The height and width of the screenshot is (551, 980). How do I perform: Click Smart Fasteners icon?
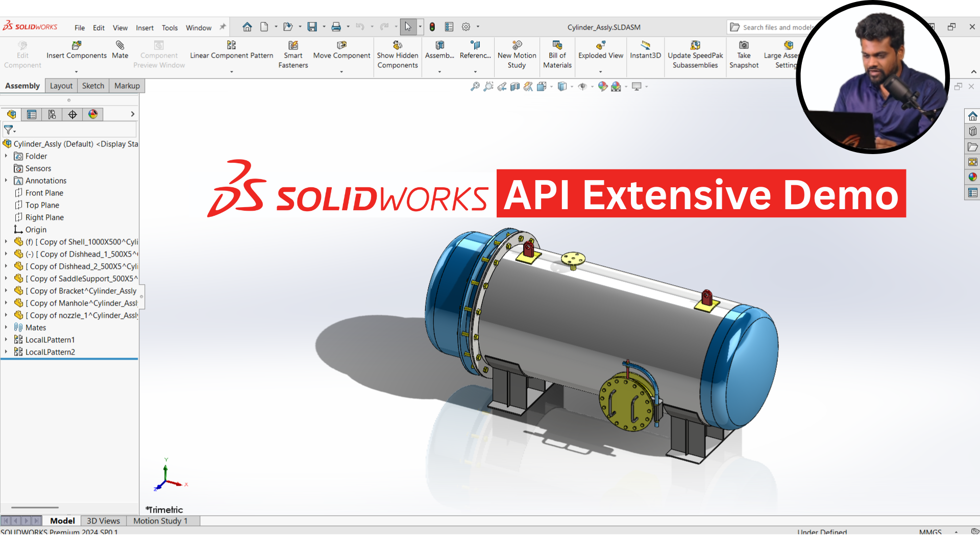coord(293,45)
